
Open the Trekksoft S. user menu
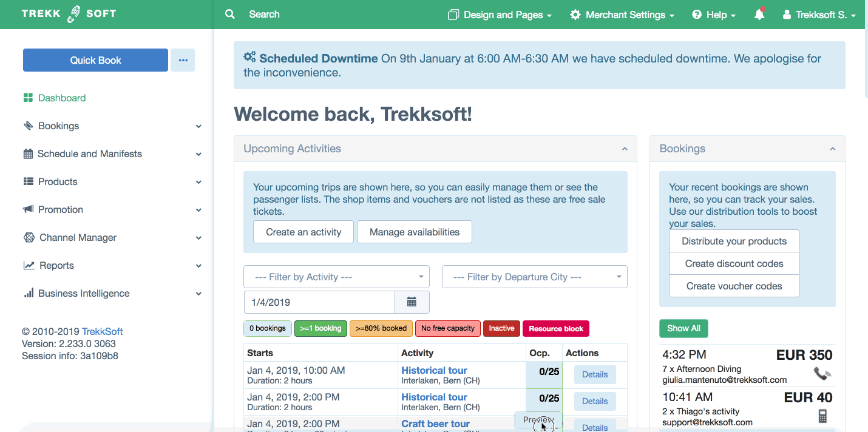coord(819,15)
